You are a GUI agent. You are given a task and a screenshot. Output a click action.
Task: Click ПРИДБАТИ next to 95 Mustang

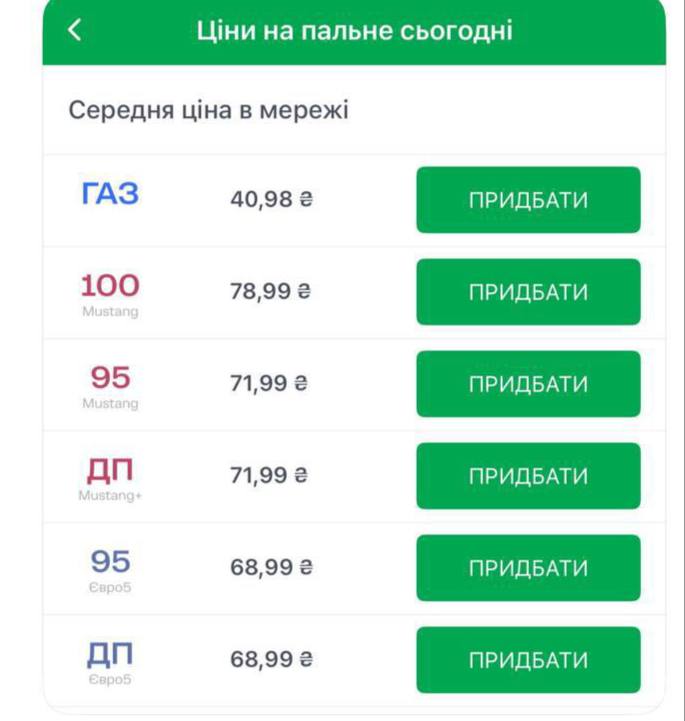[528, 384]
